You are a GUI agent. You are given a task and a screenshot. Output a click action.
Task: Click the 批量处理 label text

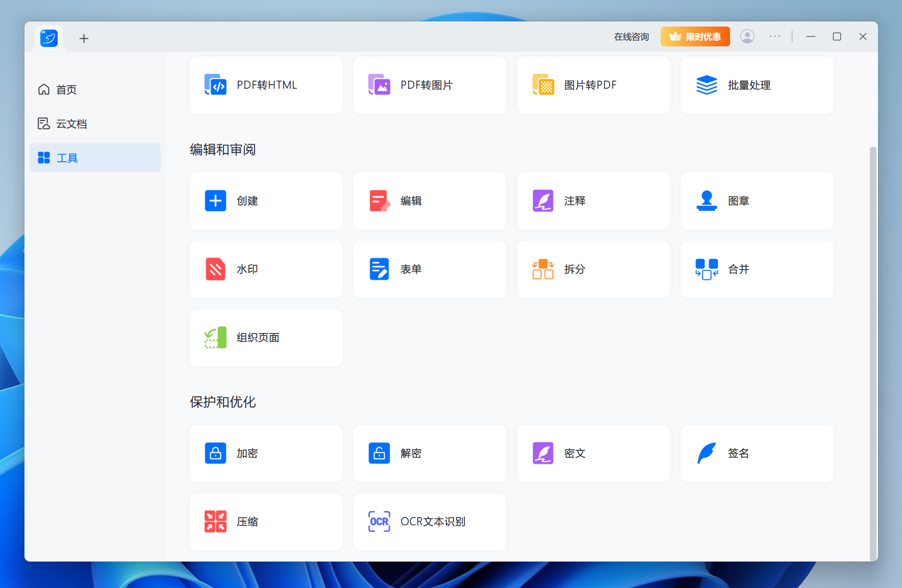point(749,85)
